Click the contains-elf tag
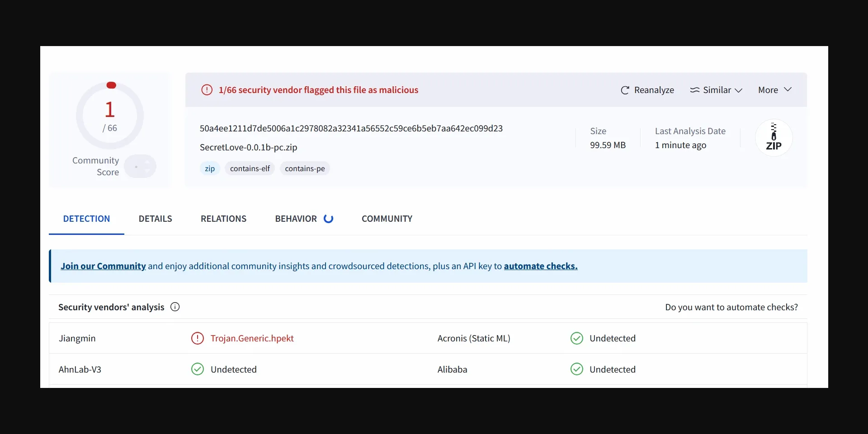This screenshot has height=434, width=868. tap(250, 168)
